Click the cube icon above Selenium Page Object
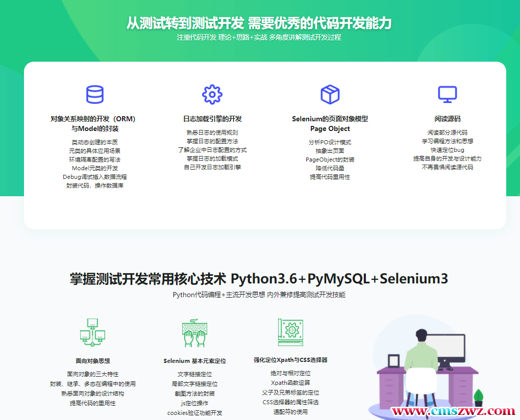520x420 pixels. tap(330, 94)
